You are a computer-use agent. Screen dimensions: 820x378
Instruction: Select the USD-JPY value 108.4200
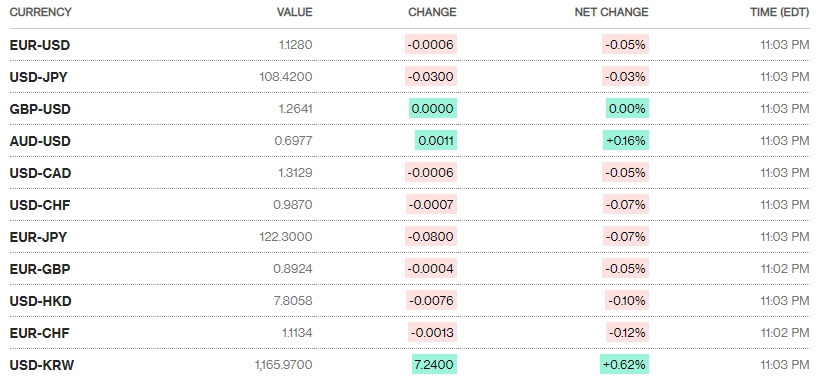pos(286,77)
